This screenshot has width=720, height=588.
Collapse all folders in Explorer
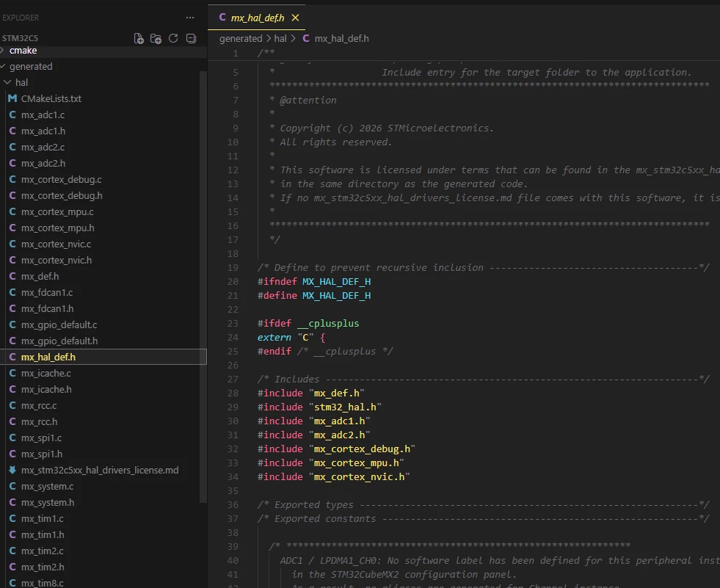click(191, 39)
